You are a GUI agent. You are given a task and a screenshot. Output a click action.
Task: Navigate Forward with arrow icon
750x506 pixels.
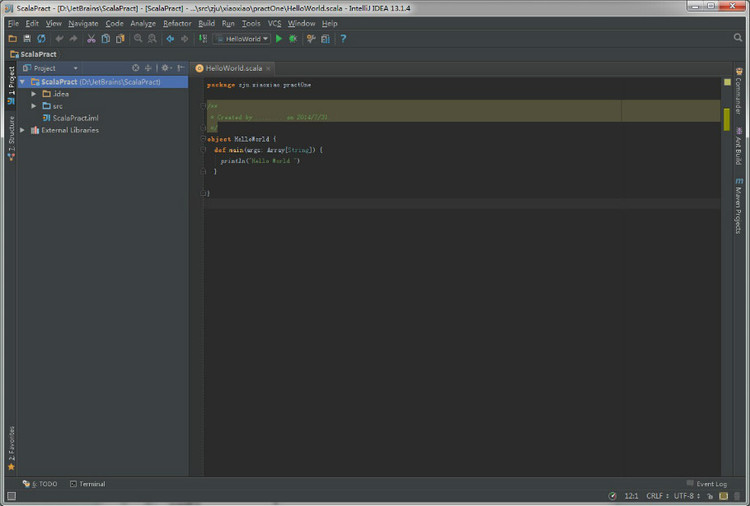(184, 39)
